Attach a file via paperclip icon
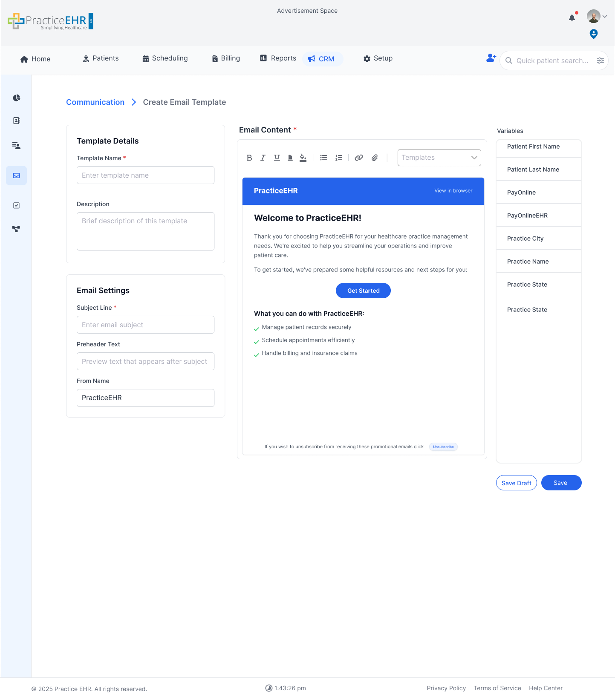Screen dimensions: 615x700 [375, 158]
